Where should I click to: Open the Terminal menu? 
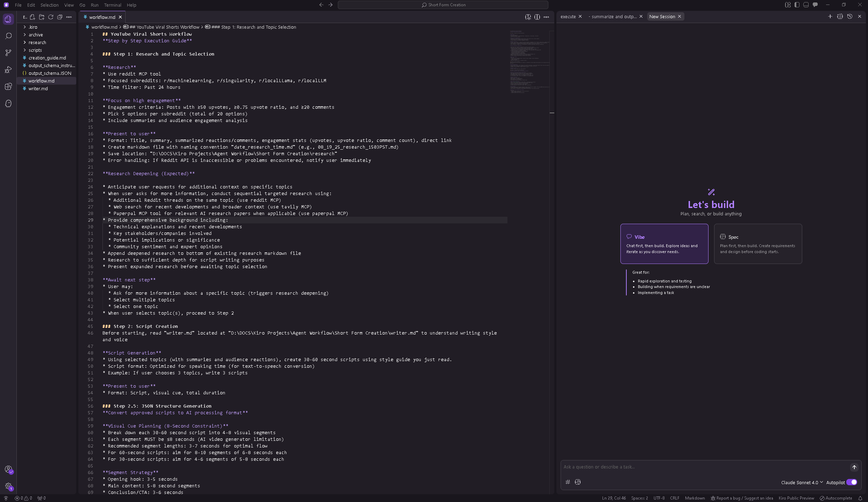pyautogui.click(x=112, y=5)
